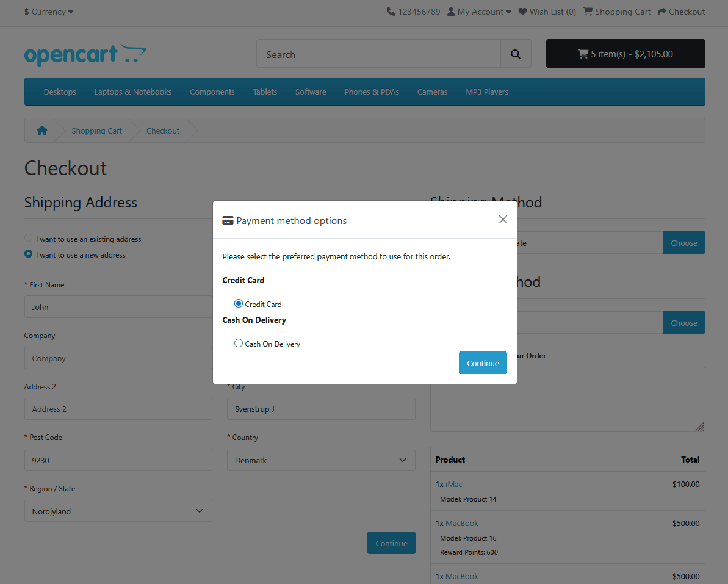Open the Components menu

pyautogui.click(x=212, y=92)
